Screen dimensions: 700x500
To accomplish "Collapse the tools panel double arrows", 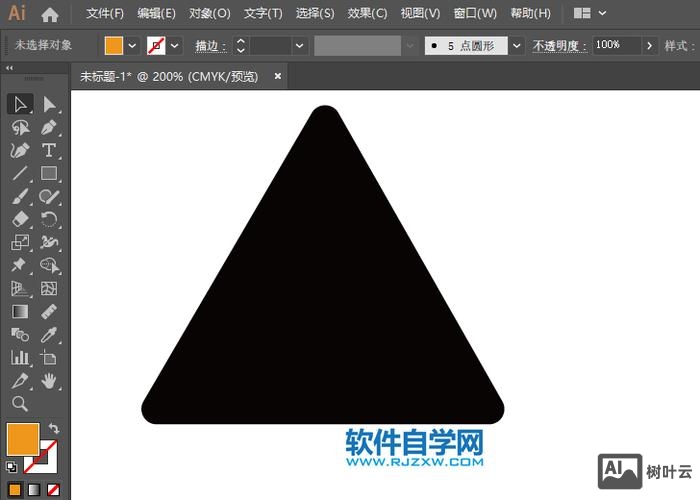I will (x=9, y=68).
